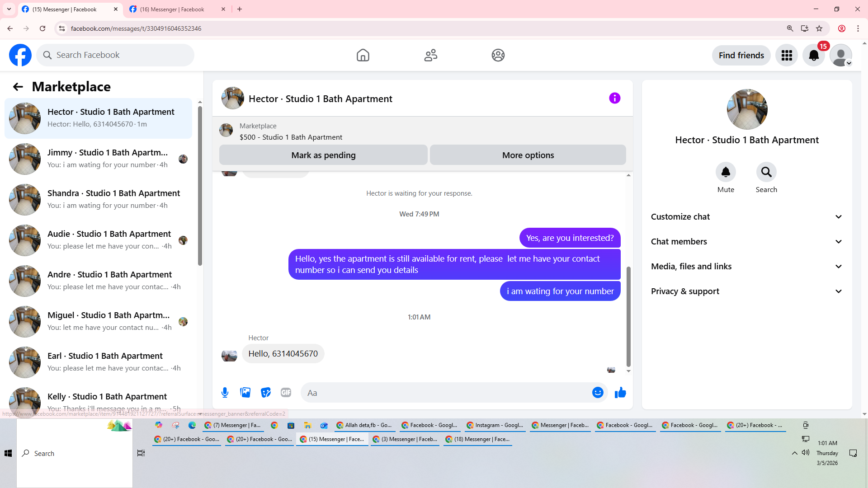Viewport: 868px width, 488px height.
Task: Click the browser address bar URL
Action: pos(136,28)
